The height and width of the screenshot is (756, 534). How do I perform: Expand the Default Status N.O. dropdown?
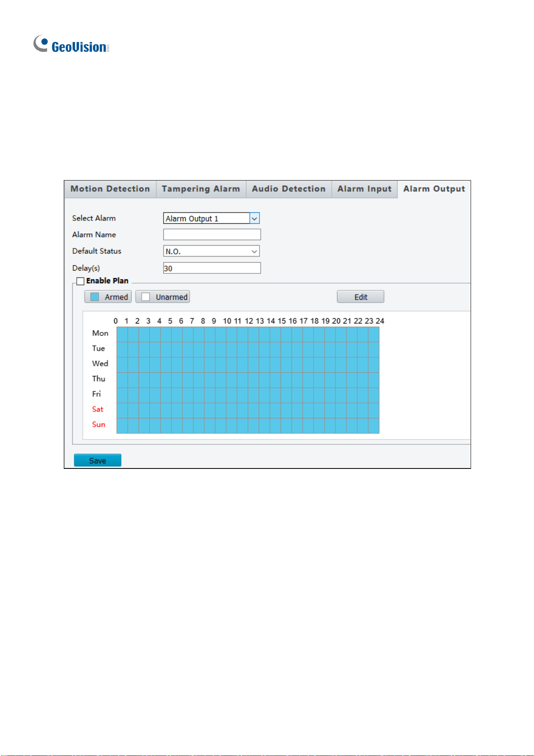[212, 251]
